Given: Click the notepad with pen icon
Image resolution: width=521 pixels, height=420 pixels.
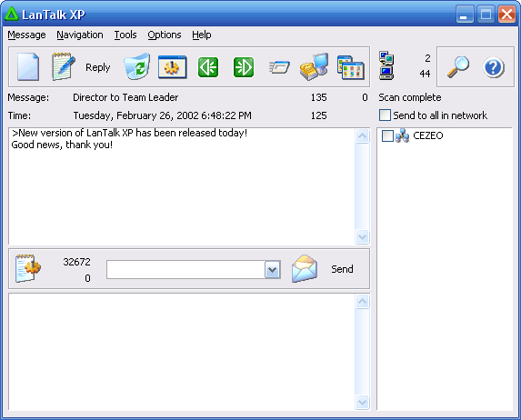Looking at the screenshot, I should click(63, 66).
